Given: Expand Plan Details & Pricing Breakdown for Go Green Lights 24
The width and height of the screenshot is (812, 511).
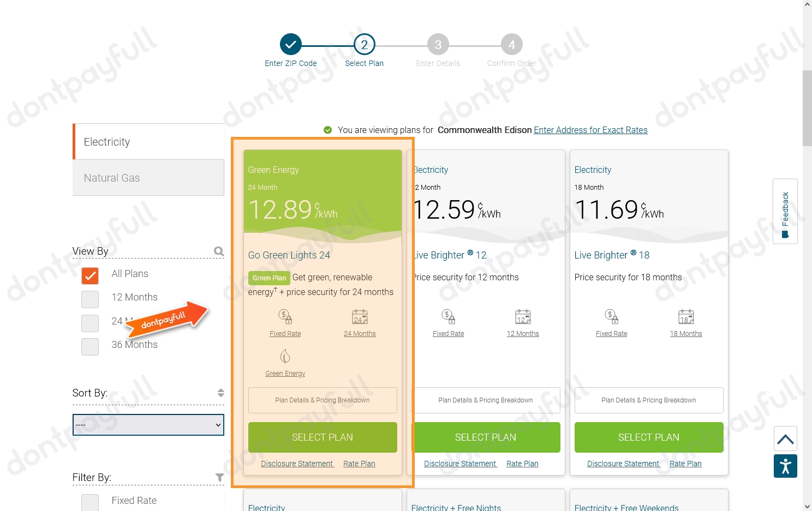Looking at the screenshot, I should coord(322,400).
